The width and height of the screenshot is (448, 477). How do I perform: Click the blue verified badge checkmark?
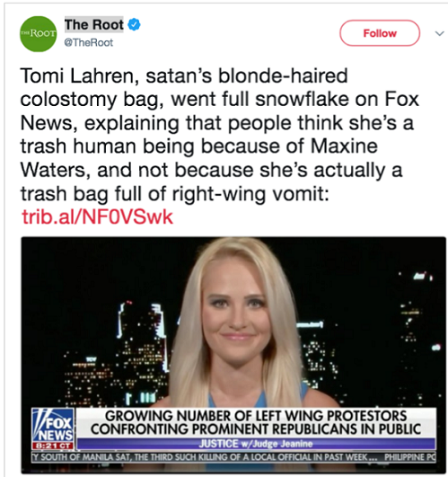click(x=134, y=24)
